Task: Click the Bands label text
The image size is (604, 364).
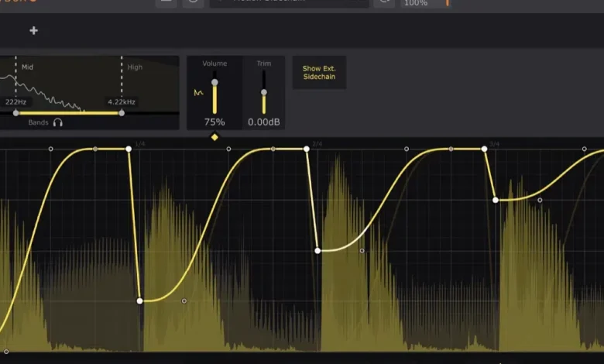Action: coord(38,123)
